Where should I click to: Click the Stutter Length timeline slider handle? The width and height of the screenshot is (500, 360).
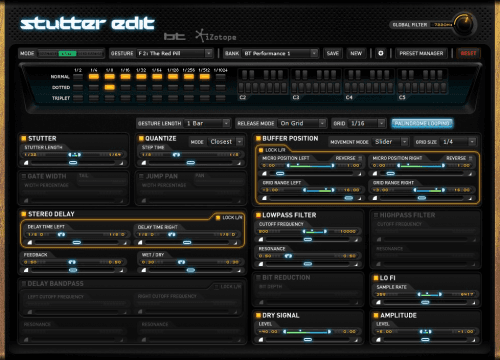point(73,163)
